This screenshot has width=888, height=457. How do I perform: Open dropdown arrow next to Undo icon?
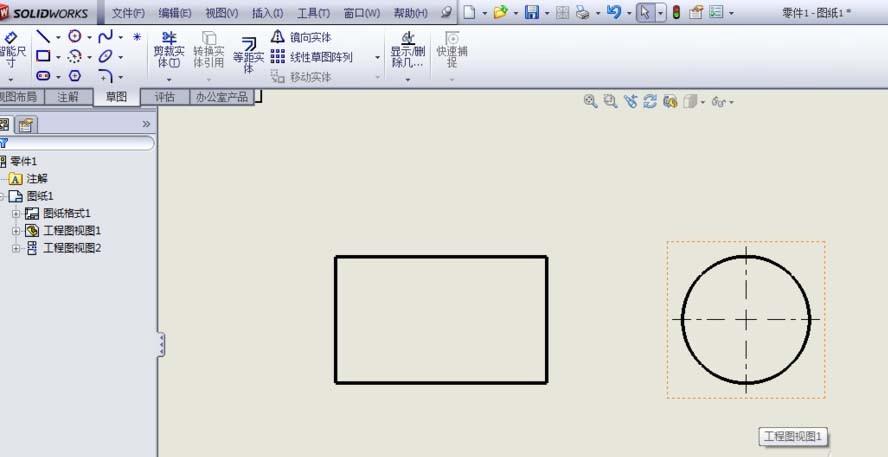629,13
